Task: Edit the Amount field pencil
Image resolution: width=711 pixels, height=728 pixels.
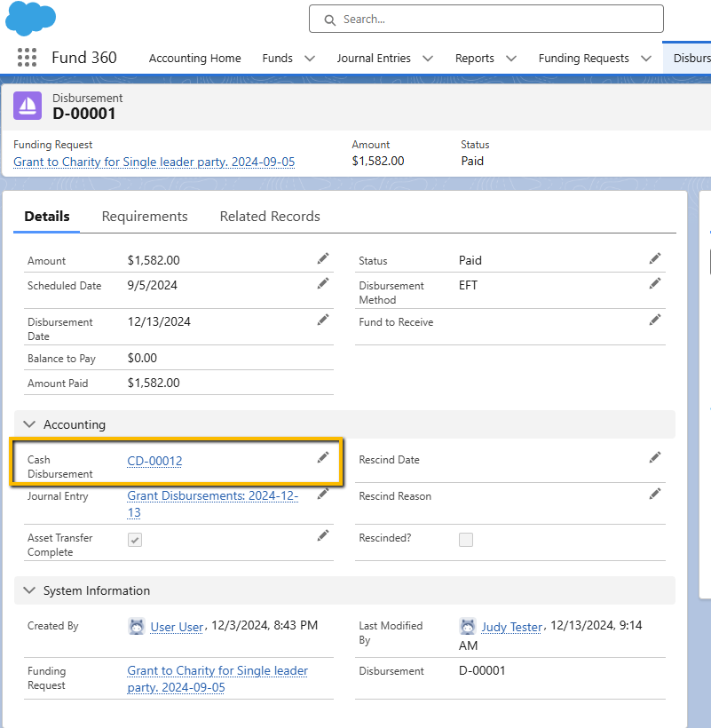Action: pos(323,258)
